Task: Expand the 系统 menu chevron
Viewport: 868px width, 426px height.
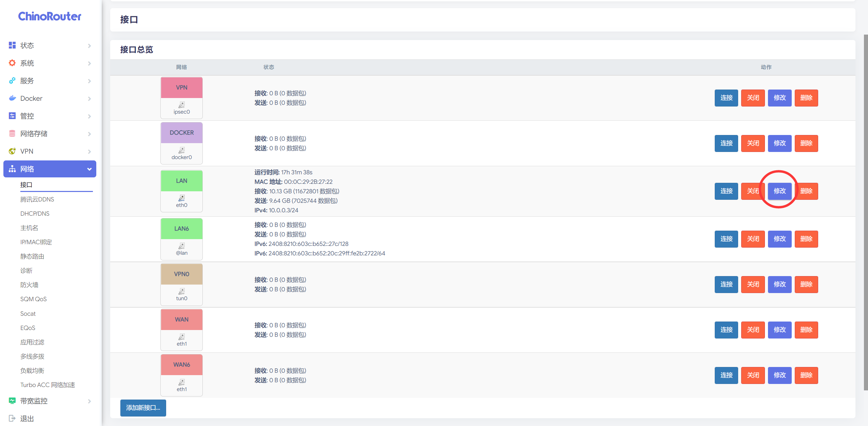Action: pos(90,63)
